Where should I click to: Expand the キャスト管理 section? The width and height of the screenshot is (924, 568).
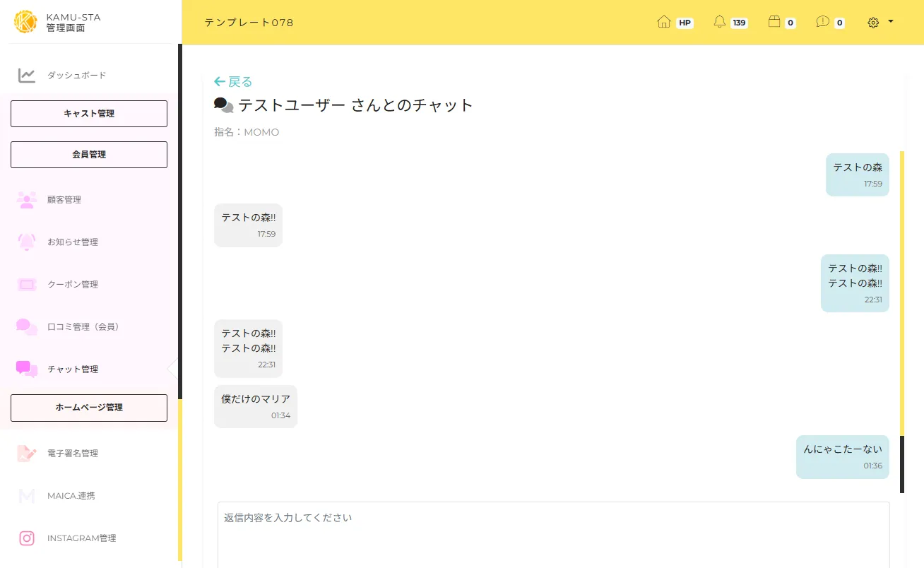point(89,114)
